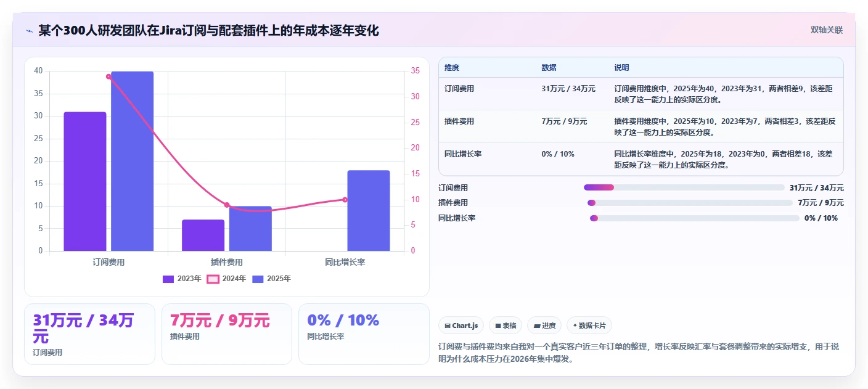Click the 插件费用 table row label

[x=459, y=121]
